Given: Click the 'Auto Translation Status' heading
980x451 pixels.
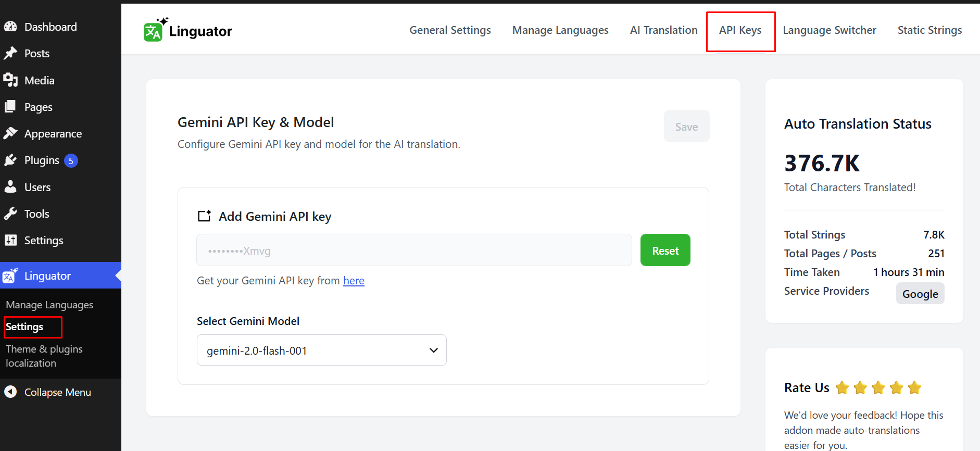Looking at the screenshot, I should coord(858,124).
